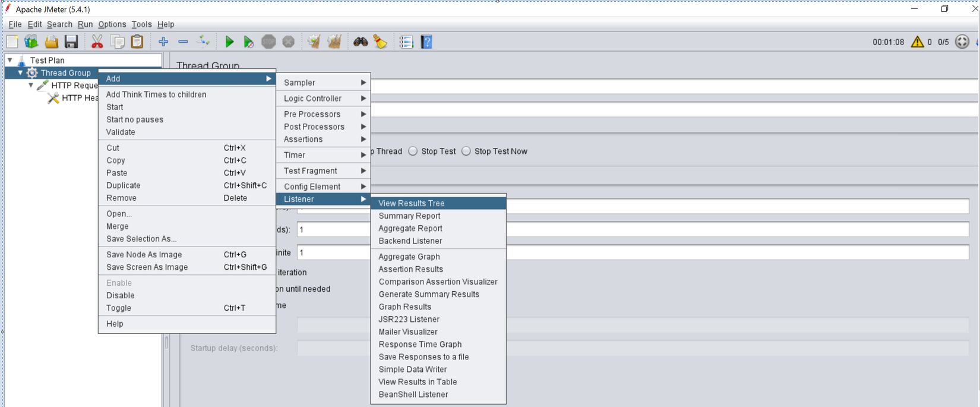
Task: Select Save Node As Image
Action: (186, 254)
